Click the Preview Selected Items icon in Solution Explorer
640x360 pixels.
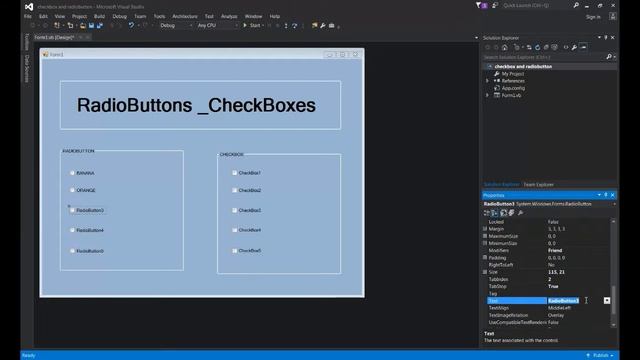click(x=584, y=47)
